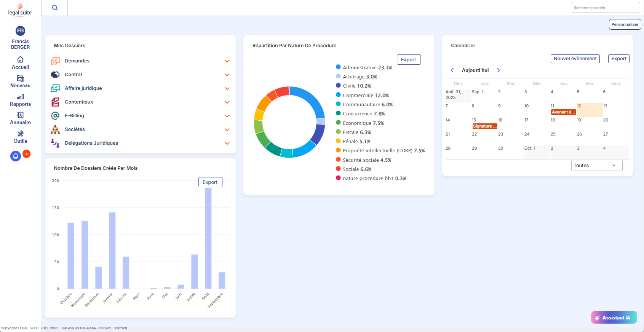Image resolution: width=644 pixels, height=332 pixels.
Task: Open the Assistant IA button
Action: [614, 318]
